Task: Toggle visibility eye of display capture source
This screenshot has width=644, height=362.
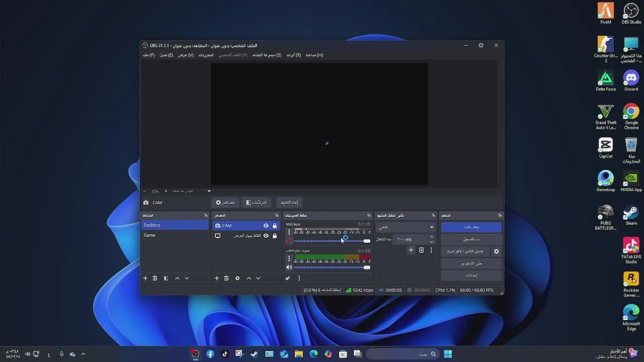Action: tap(266, 236)
